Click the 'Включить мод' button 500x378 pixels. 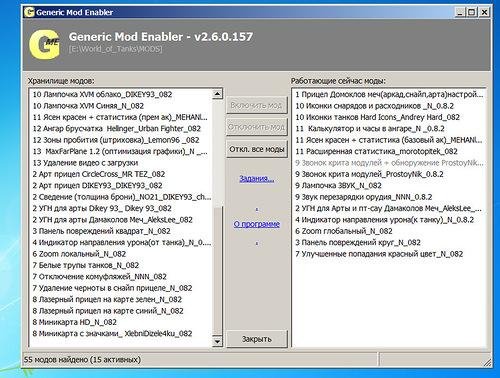click(257, 105)
